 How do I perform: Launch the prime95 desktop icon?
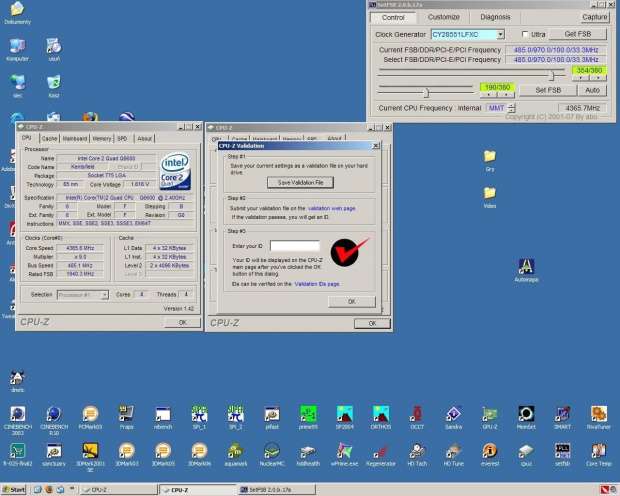308,414
